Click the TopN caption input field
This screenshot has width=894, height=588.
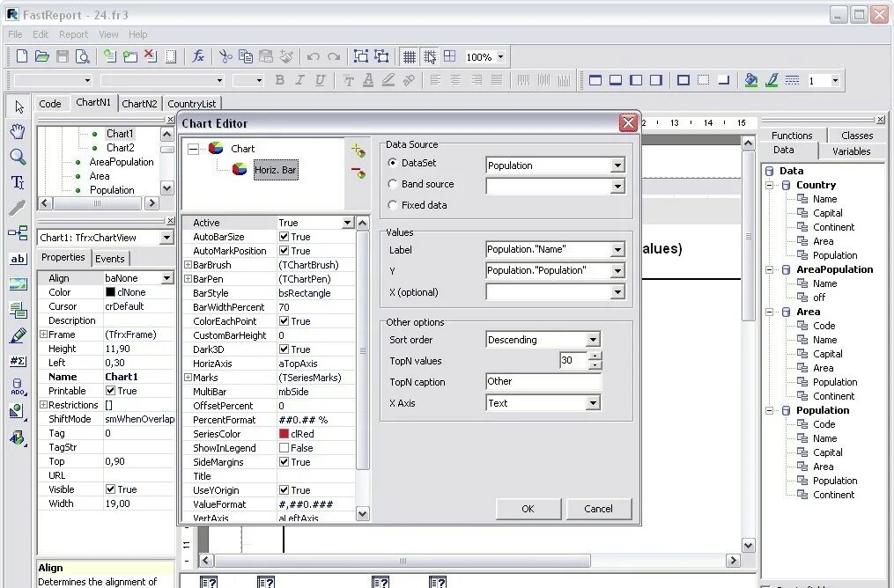(543, 382)
